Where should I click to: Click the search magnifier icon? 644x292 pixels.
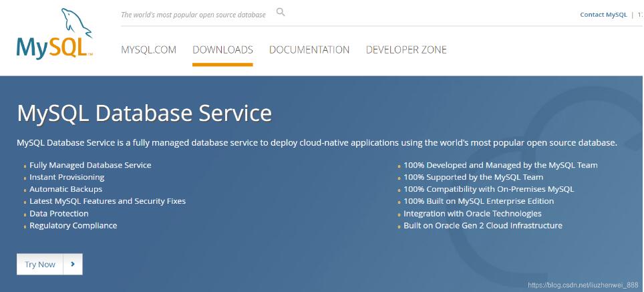coord(281,12)
